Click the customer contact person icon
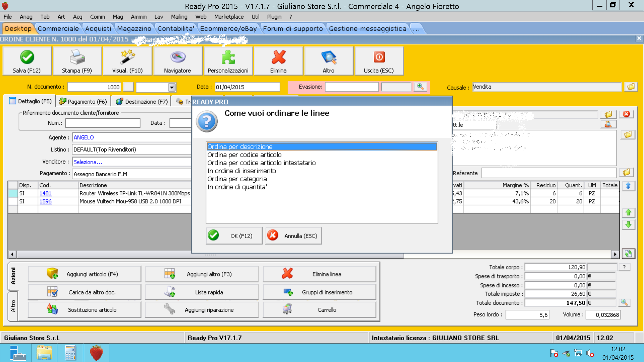Screen dimensions: 644x362 click(608, 124)
